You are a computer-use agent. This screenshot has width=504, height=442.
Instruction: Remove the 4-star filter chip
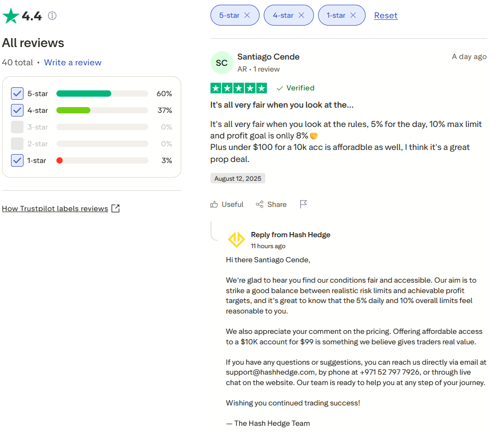(x=301, y=15)
